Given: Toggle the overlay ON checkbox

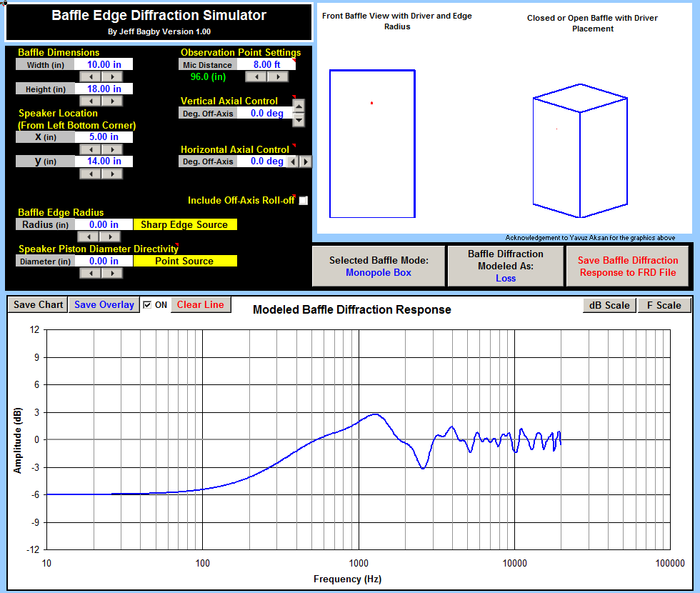Looking at the screenshot, I should [147, 305].
